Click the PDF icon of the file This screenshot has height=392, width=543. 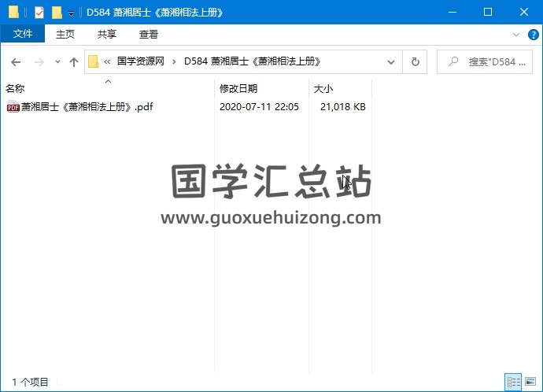point(13,106)
